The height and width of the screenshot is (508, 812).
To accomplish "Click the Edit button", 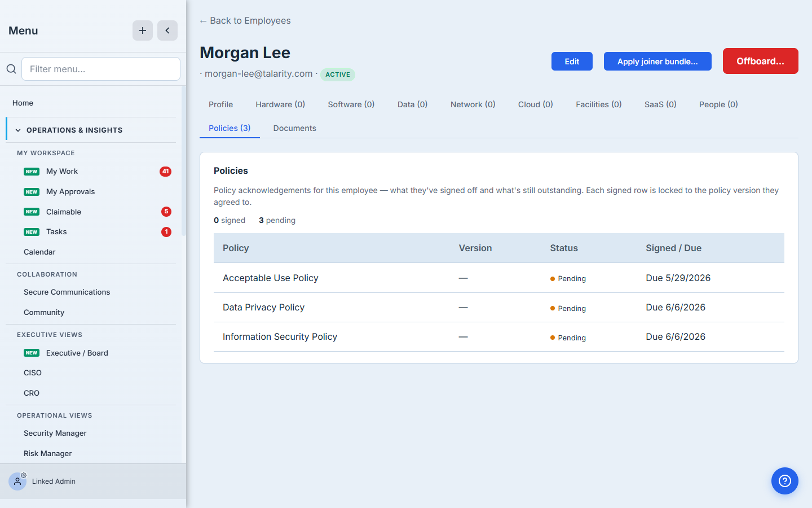I will click(x=572, y=62).
